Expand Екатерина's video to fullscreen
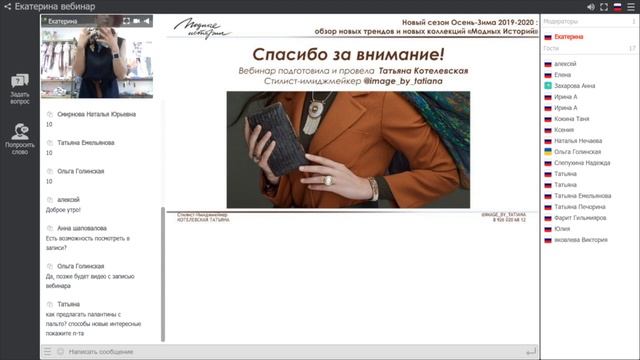The width and height of the screenshot is (640, 360). (127, 21)
